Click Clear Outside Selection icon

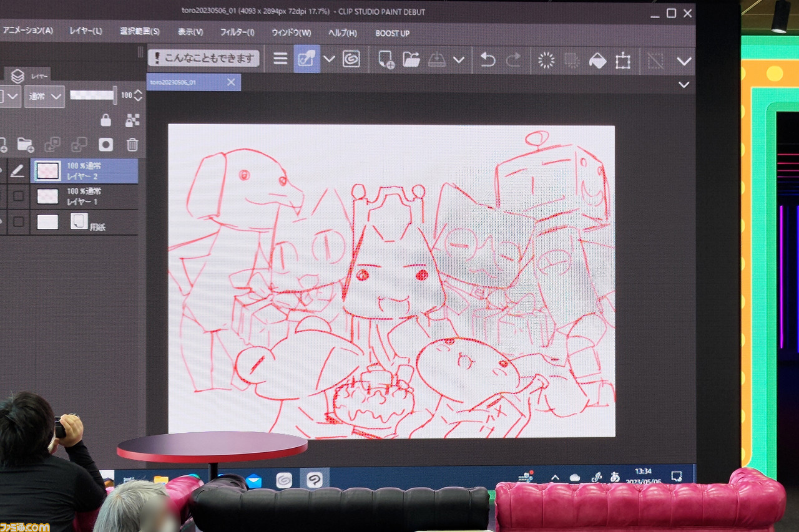(571, 60)
